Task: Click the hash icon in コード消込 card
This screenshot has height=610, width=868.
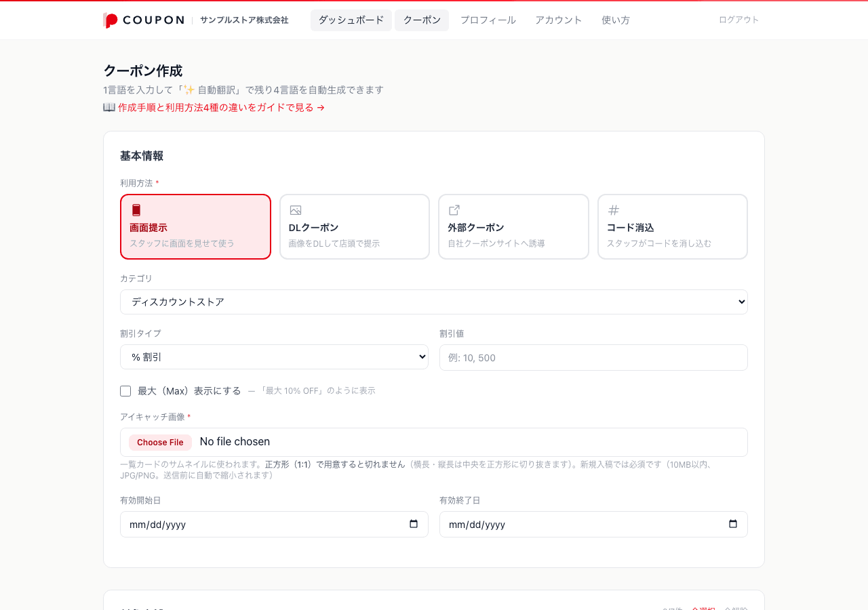Action: click(x=614, y=210)
